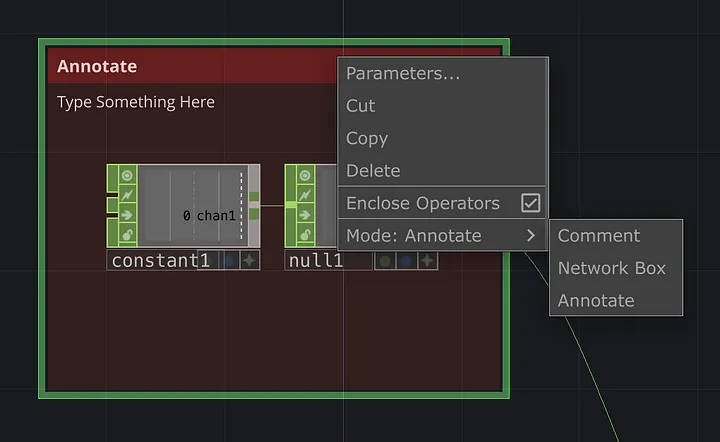
Task: Toggle blue dot flag on null1
Action: click(x=406, y=261)
